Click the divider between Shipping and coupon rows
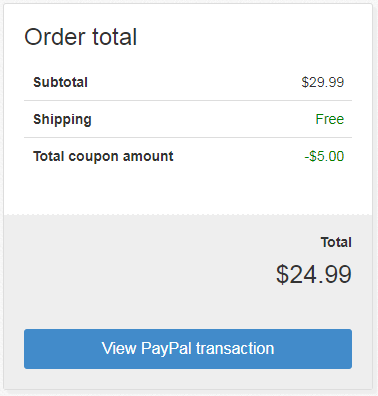The image size is (378, 396). [188, 137]
